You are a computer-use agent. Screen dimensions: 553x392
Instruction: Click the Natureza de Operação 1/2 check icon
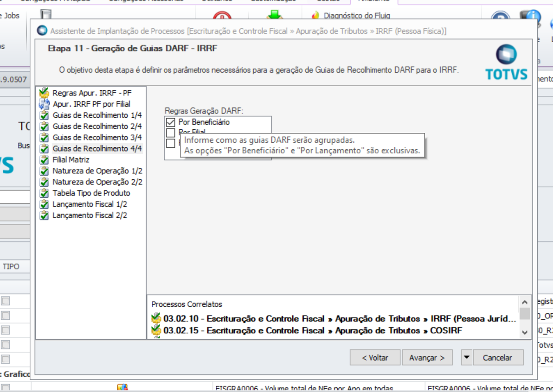click(44, 171)
